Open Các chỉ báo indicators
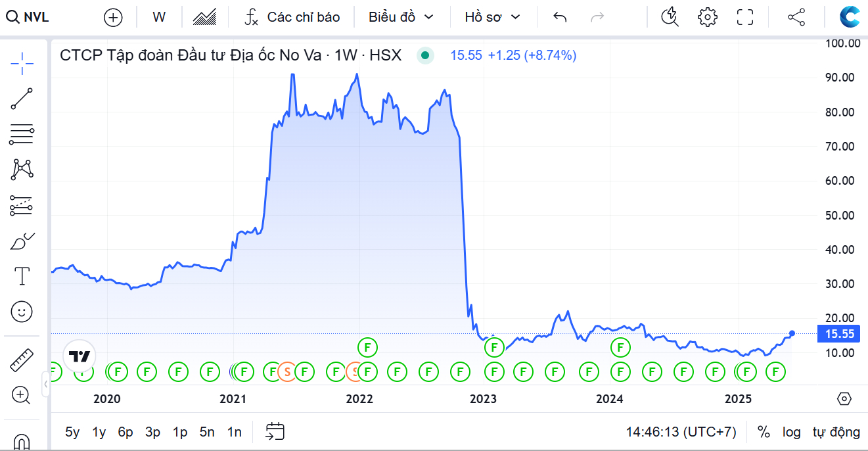Image resolution: width=868 pixels, height=451 pixels. 292,17
